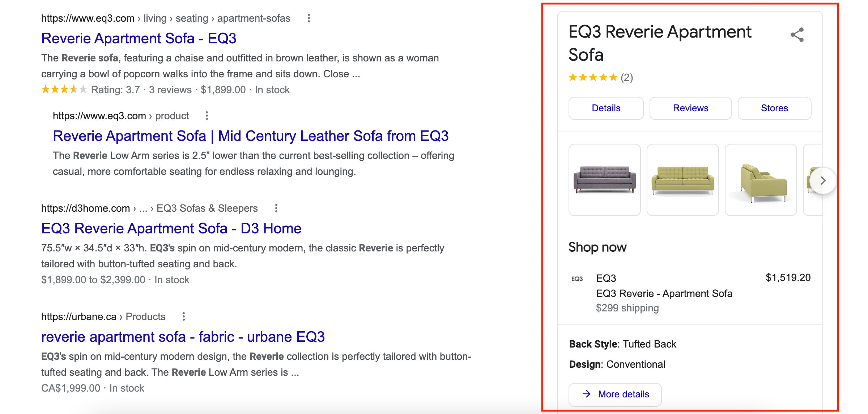
Task: Select the green front-view sofa thumbnail
Action: pos(683,180)
